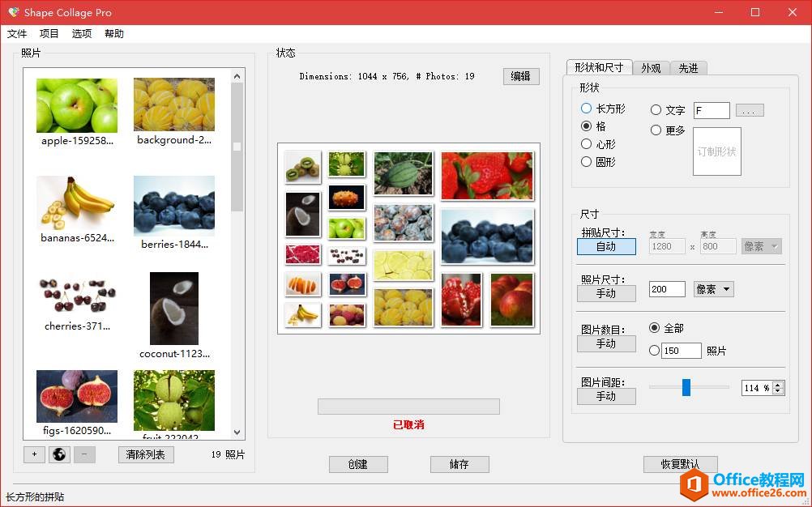Click the 恢复默认 button to restore defaults

[x=681, y=464]
